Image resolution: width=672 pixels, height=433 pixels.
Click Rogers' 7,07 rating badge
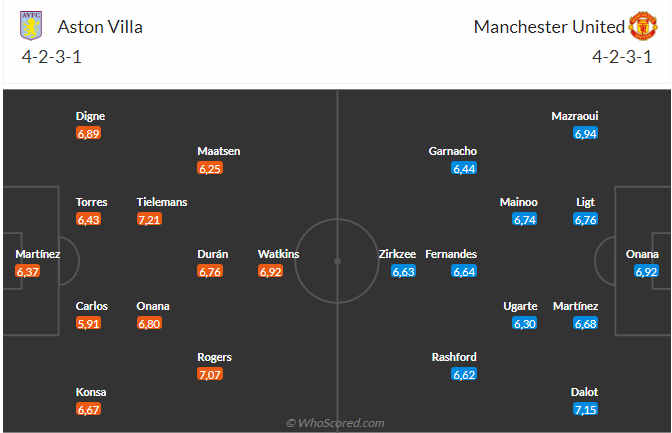coord(211,375)
